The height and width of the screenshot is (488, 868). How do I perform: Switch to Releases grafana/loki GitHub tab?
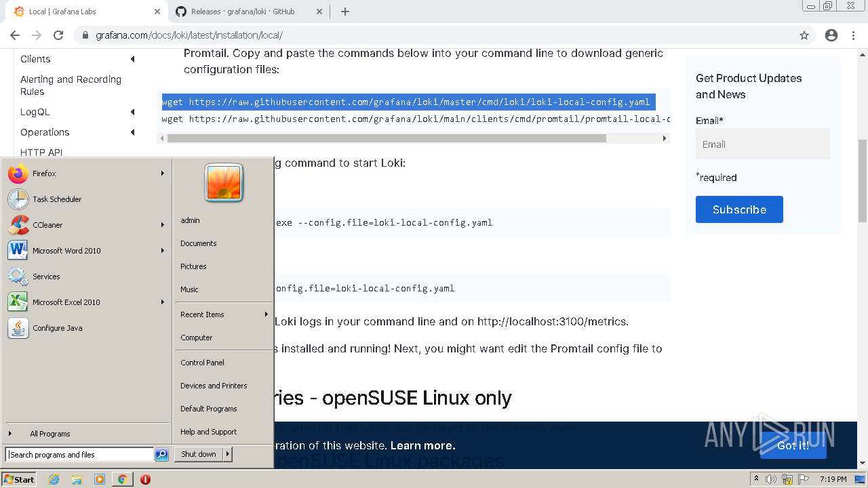tap(242, 12)
